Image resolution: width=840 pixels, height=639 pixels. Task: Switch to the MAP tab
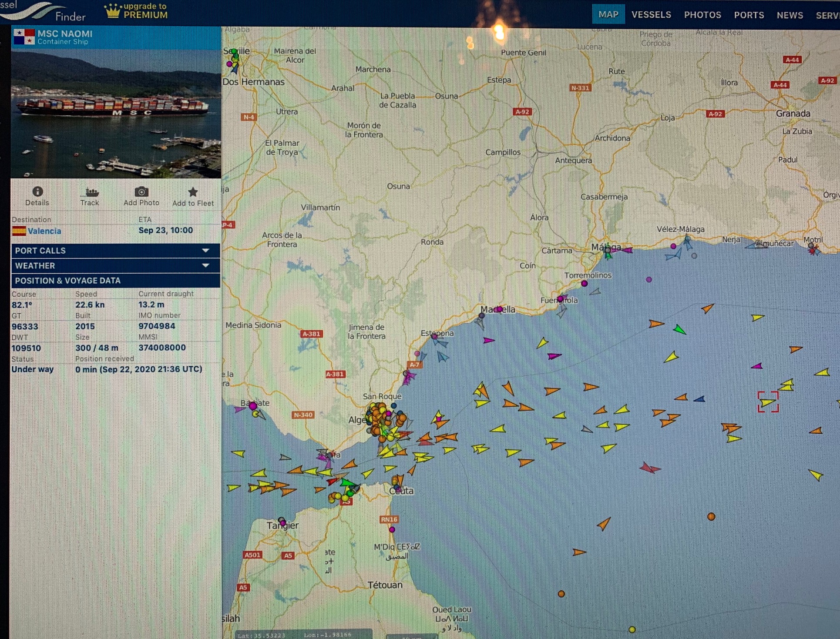[608, 14]
